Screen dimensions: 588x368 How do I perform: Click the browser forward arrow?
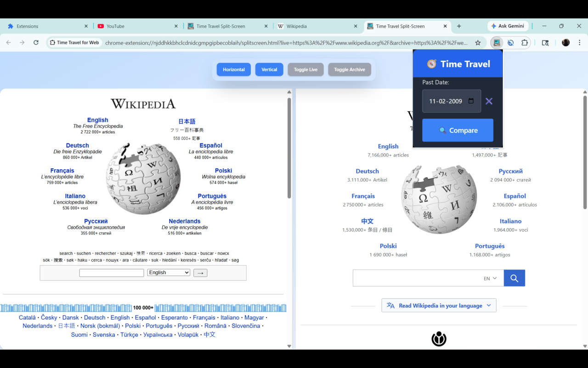pyautogui.click(x=22, y=43)
